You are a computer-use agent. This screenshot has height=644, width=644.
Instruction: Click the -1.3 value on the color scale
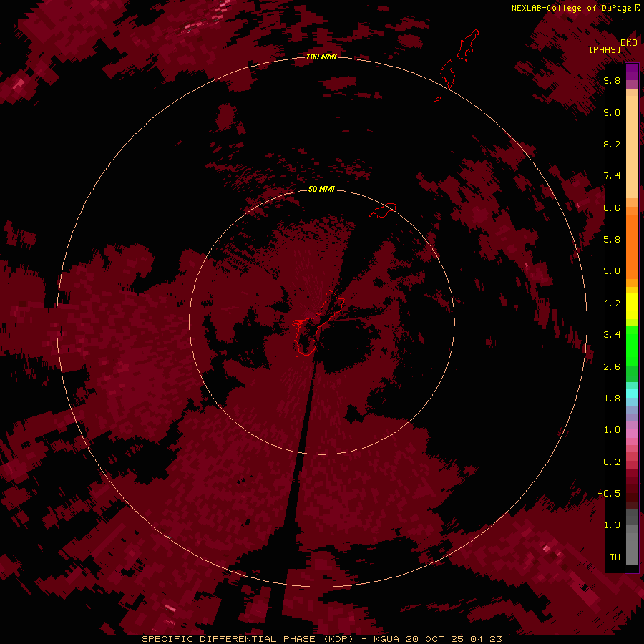click(609, 525)
